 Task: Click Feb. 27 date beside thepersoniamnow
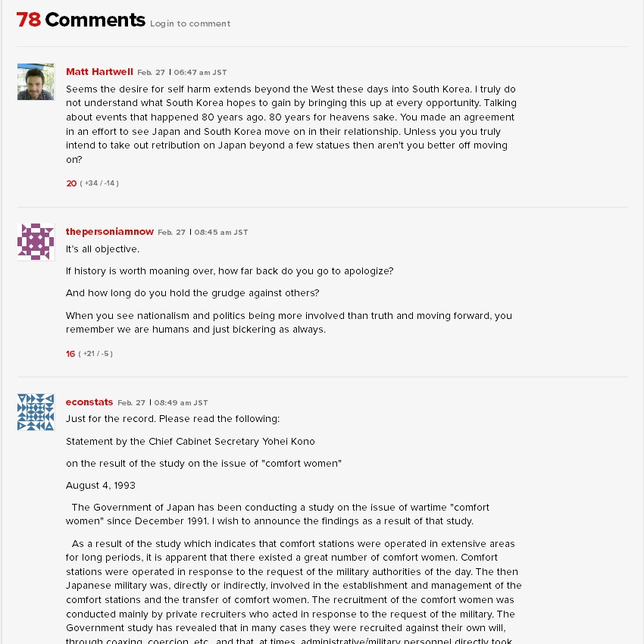(171, 233)
